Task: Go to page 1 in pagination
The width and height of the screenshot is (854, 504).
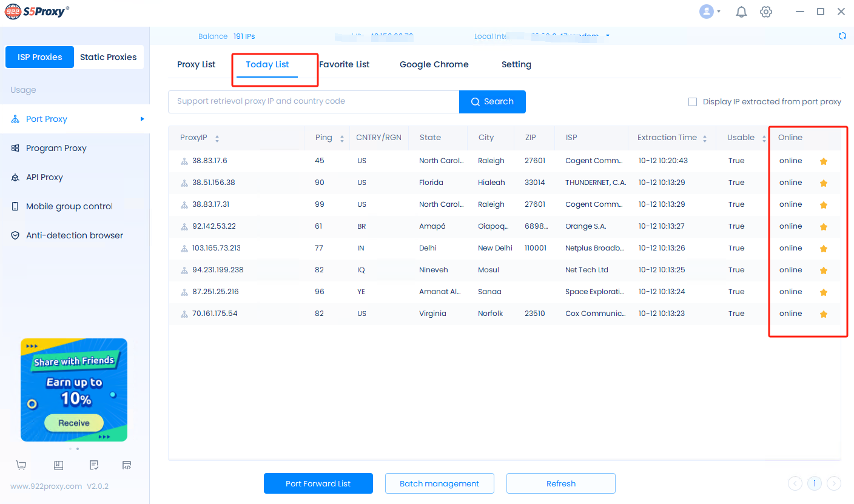Action: tap(815, 483)
